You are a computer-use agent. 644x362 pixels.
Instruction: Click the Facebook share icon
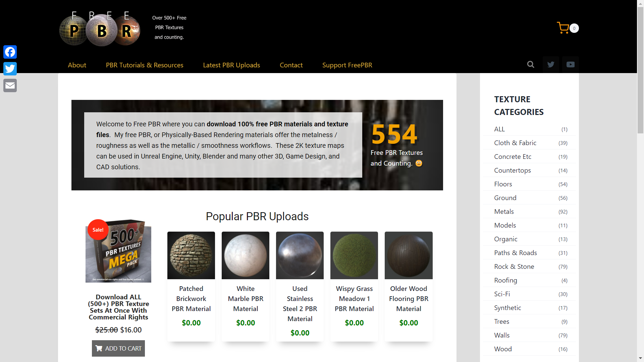[10, 52]
